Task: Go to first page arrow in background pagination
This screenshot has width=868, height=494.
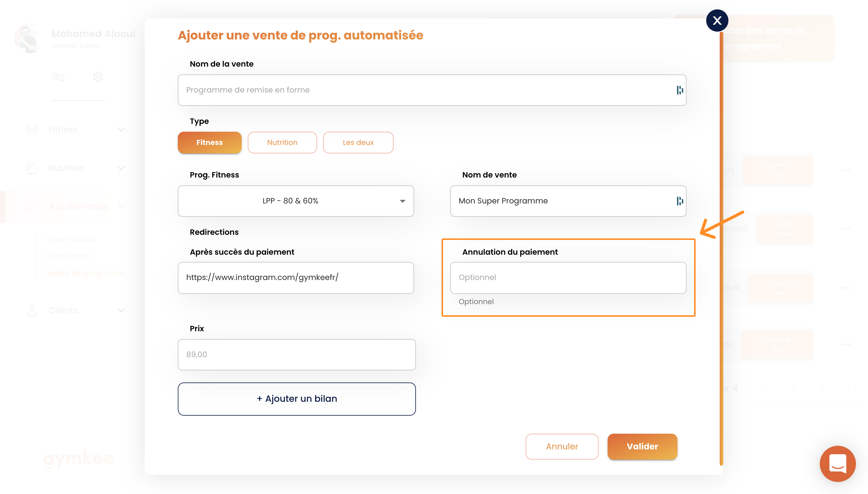Action: [765, 389]
